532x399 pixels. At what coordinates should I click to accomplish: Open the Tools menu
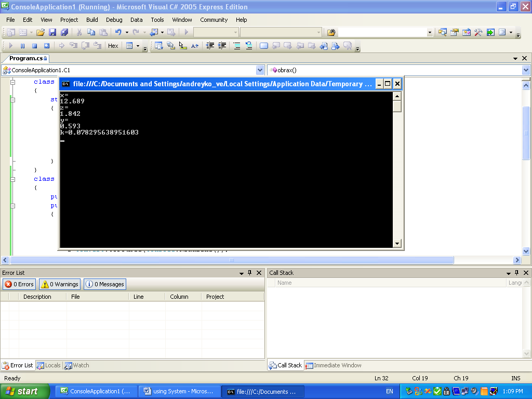pyautogui.click(x=157, y=20)
